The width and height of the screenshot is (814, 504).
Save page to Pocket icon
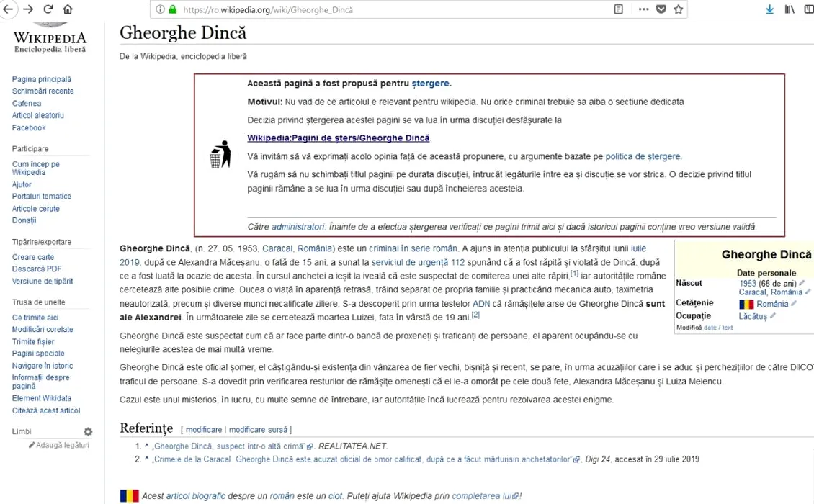coord(661,9)
